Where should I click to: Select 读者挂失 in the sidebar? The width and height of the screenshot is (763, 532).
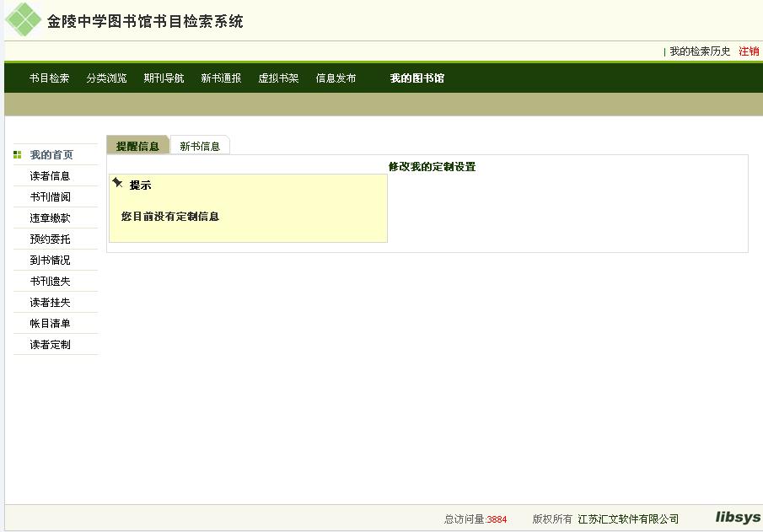tap(50, 303)
